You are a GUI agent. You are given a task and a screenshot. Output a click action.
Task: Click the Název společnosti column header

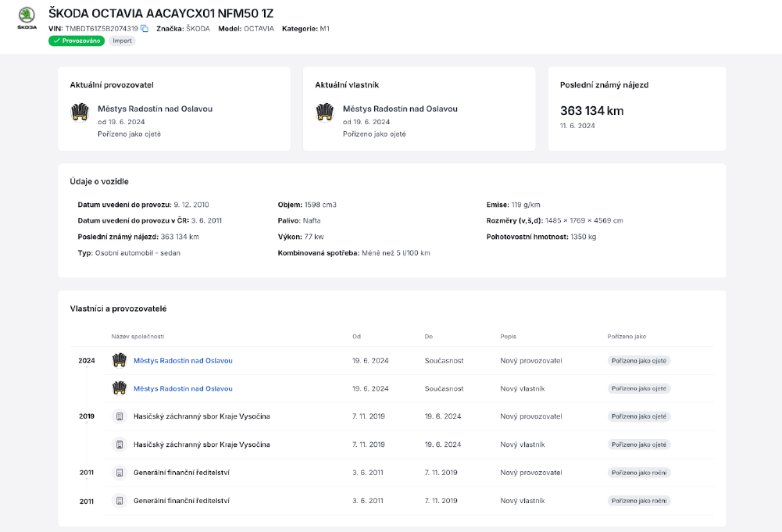click(x=137, y=337)
